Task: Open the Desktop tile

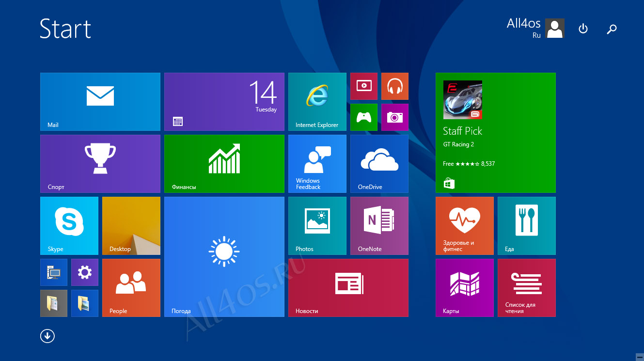Action: point(131,226)
